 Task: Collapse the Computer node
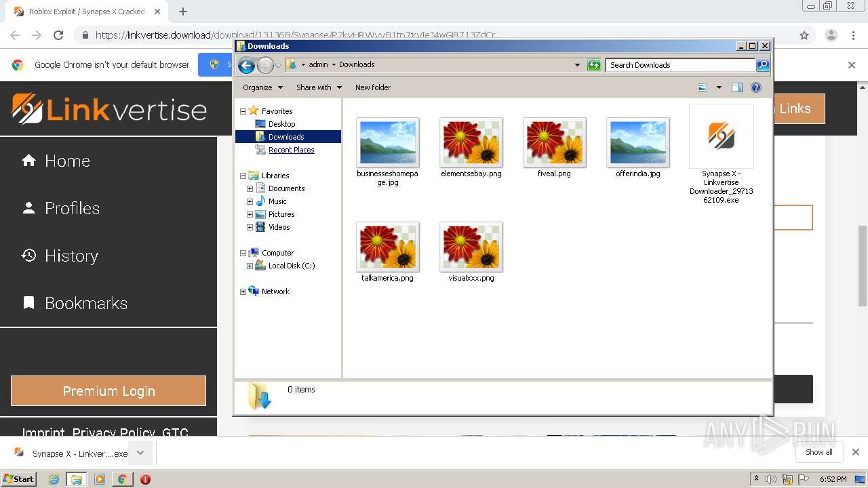(243, 253)
